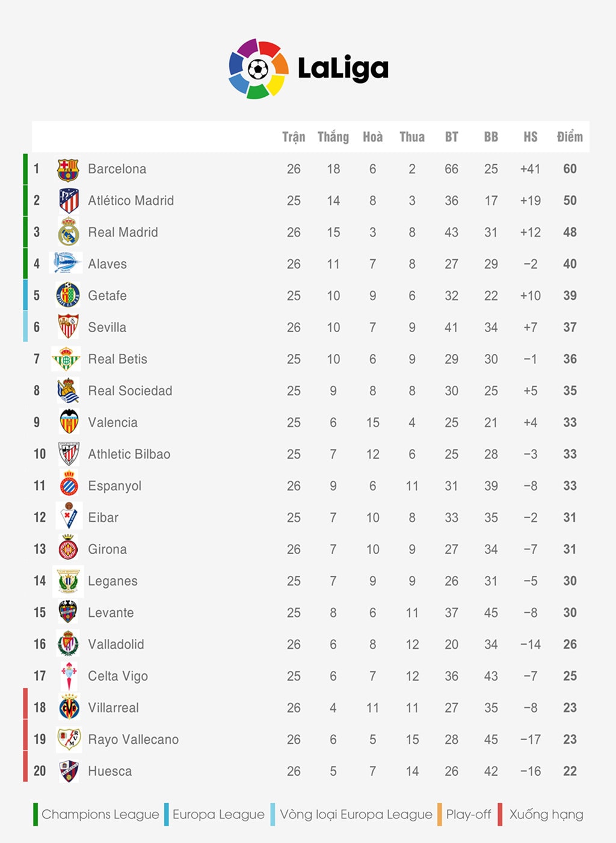Click the Sevilla club crest

(x=68, y=327)
